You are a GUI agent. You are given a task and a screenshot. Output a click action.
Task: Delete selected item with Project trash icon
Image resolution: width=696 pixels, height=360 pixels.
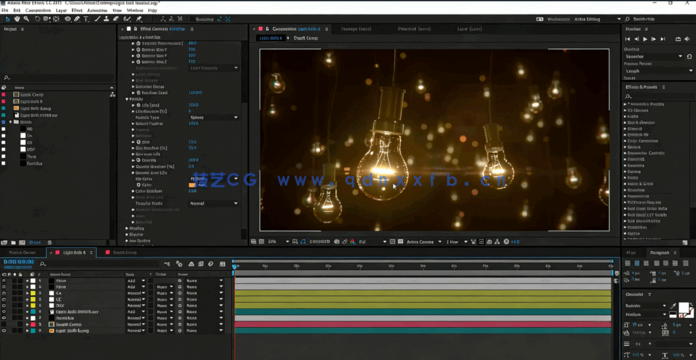(49, 242)
